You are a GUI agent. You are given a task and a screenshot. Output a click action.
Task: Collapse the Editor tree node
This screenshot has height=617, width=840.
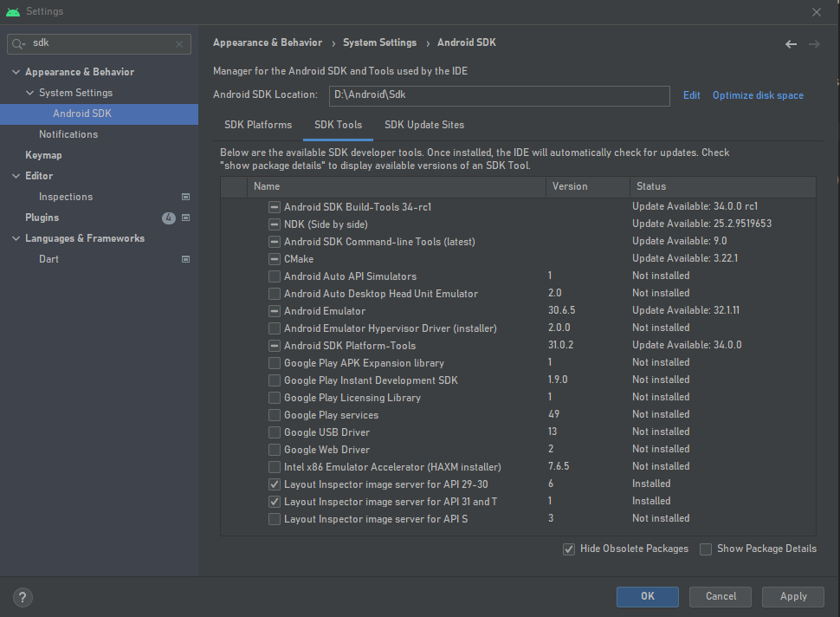click(x=16, y=176)
